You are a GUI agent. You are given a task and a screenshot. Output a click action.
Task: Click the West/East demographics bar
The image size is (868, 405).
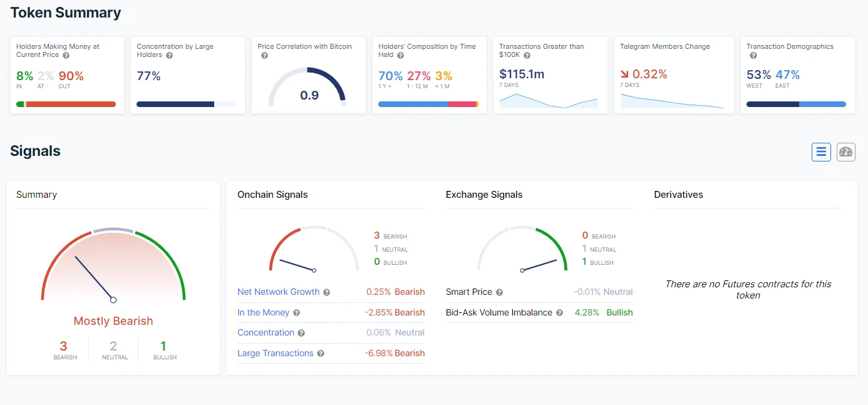pos(796,104)
